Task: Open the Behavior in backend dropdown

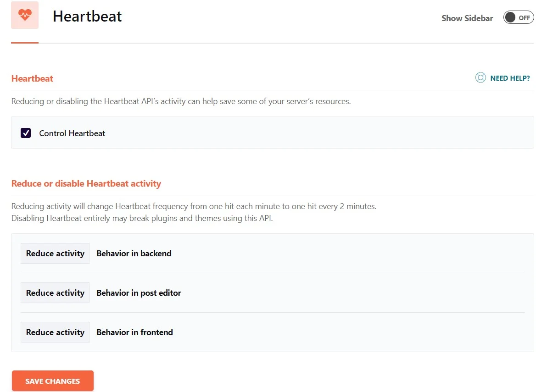Action: pyautogui.click(x=55, y=254)
